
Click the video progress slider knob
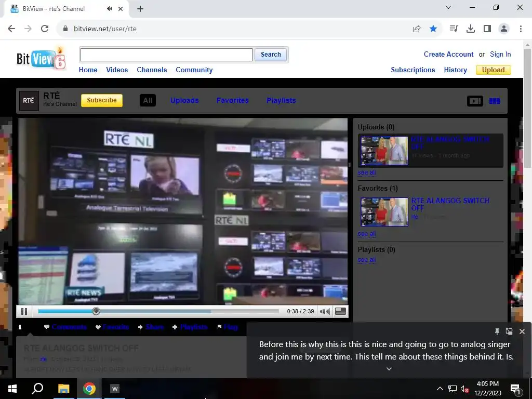[x=96, y=311]
